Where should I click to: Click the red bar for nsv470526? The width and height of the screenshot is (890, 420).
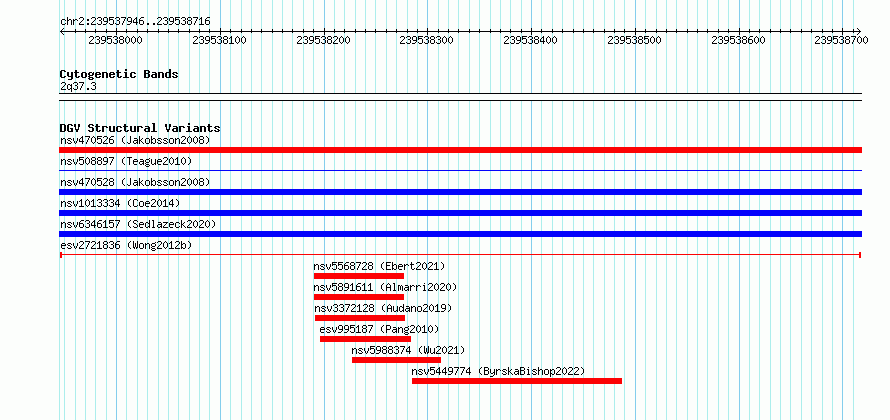tap(460, 150)
